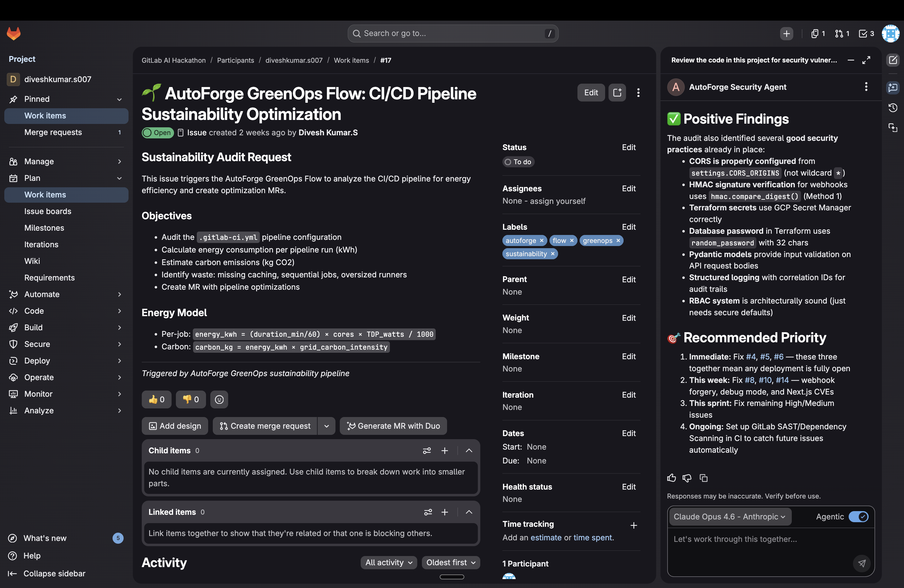Open the to-do list icon
This screenshot has height=588, width=904.
pyautogui.click(x=866, y=34)
